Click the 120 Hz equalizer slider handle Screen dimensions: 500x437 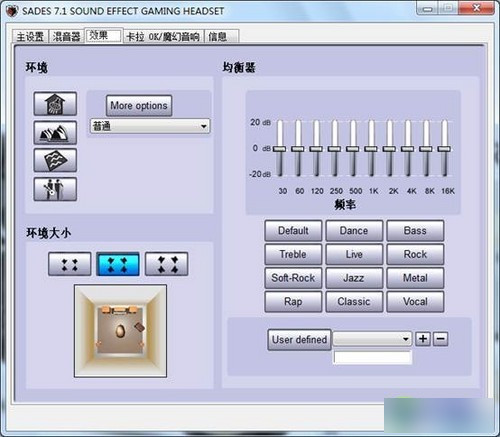(316, 149)
